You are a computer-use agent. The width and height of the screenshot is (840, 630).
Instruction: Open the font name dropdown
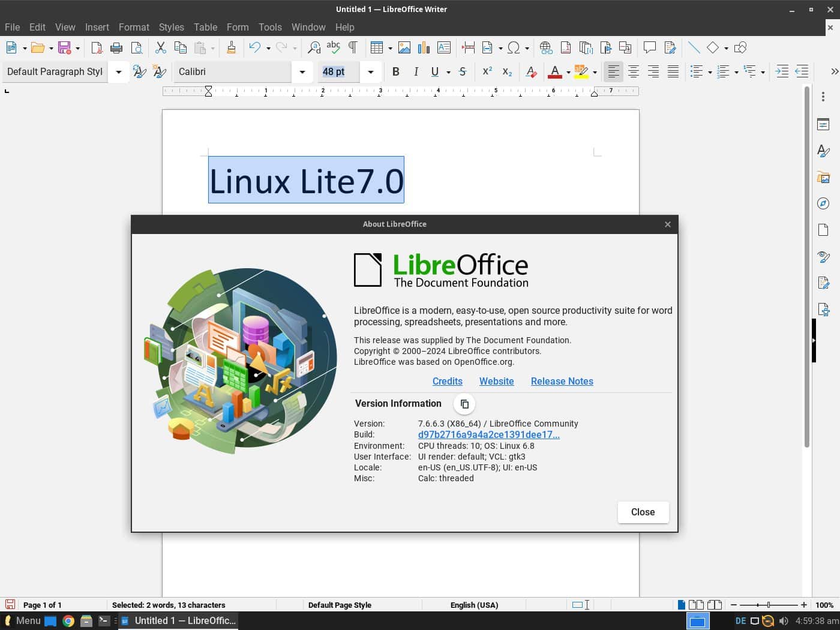[x=302, y=71]
